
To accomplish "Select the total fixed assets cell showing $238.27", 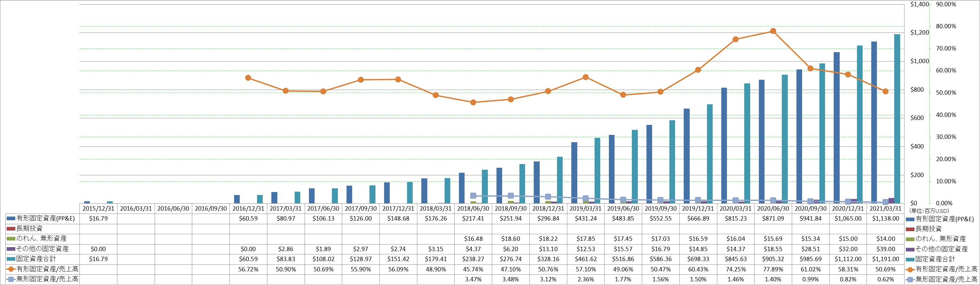I will coord(473,259).
